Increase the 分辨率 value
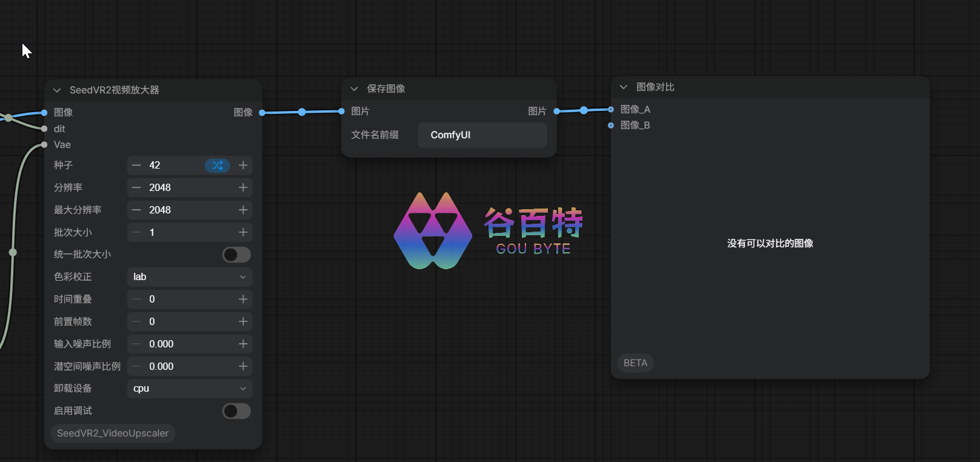This screenshot has height=462, width=980. pos(243,187)
